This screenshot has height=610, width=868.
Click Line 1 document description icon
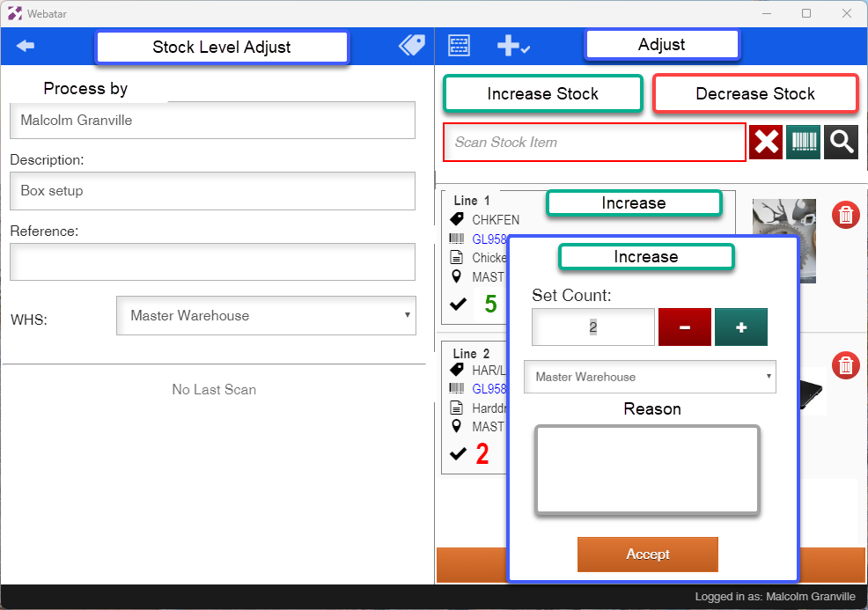pos(457,257)
